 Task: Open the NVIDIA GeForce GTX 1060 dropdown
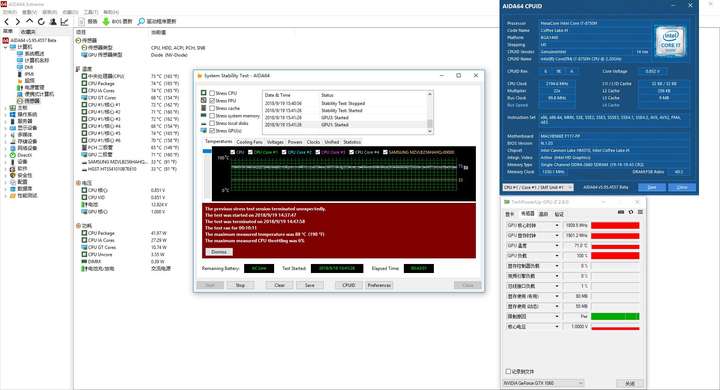point(544,383)
